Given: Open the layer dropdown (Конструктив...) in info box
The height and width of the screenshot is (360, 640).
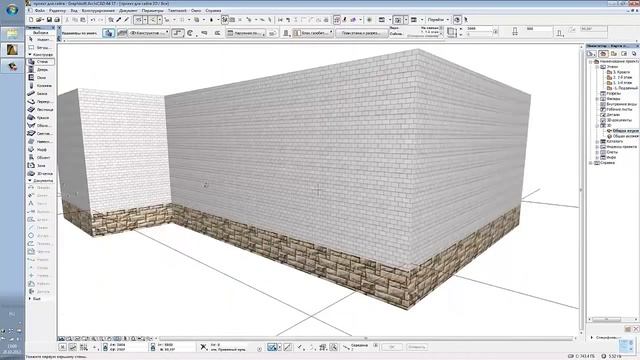Looking at the screenshot, I should pos(149,33).
